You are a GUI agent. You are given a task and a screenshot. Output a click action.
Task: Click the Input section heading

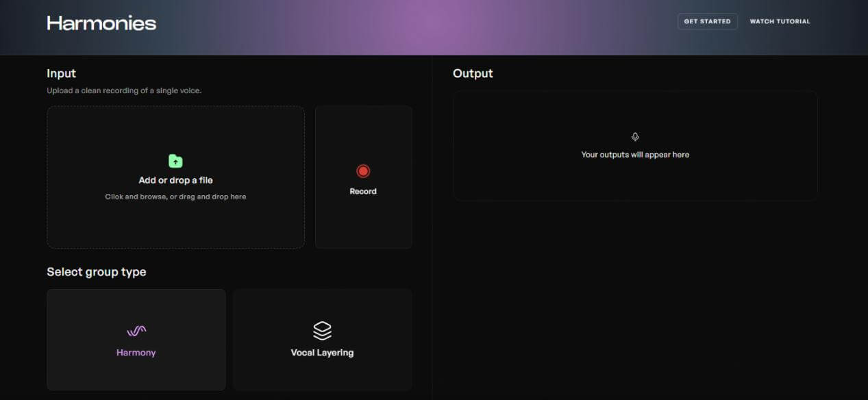(x=61, y=73)
